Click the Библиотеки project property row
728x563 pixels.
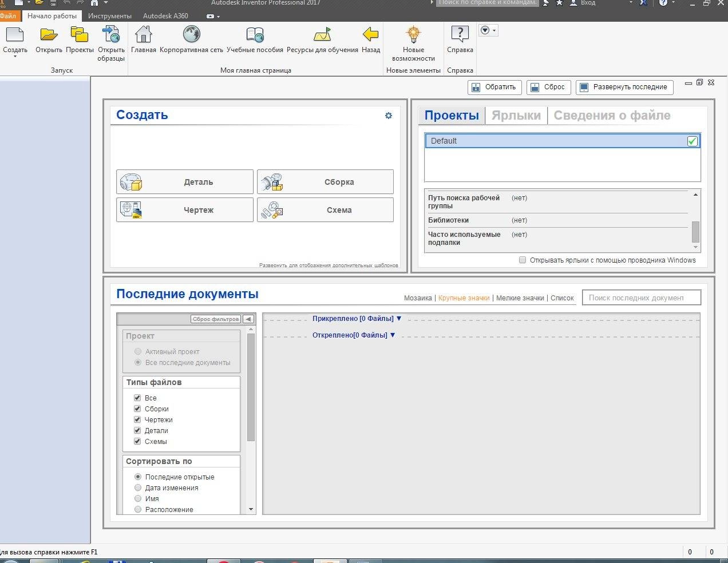coord(557,220)
